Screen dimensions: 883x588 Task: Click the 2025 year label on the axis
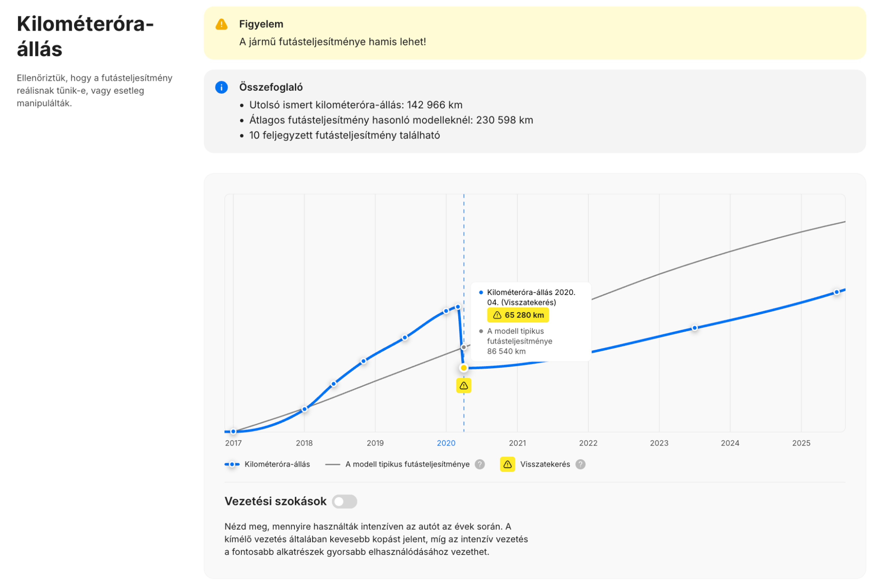pos(801,443)
